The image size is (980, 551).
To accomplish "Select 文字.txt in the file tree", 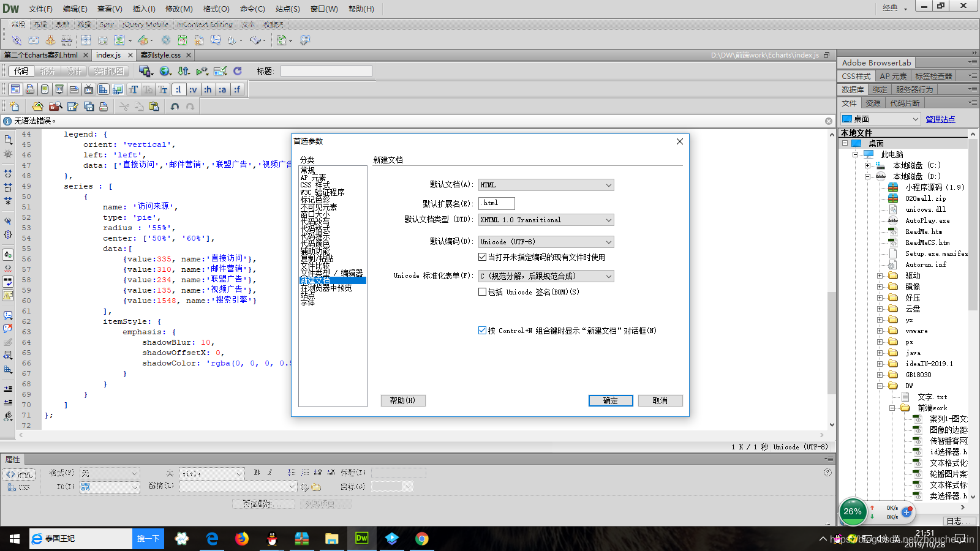I will point(932,397).
